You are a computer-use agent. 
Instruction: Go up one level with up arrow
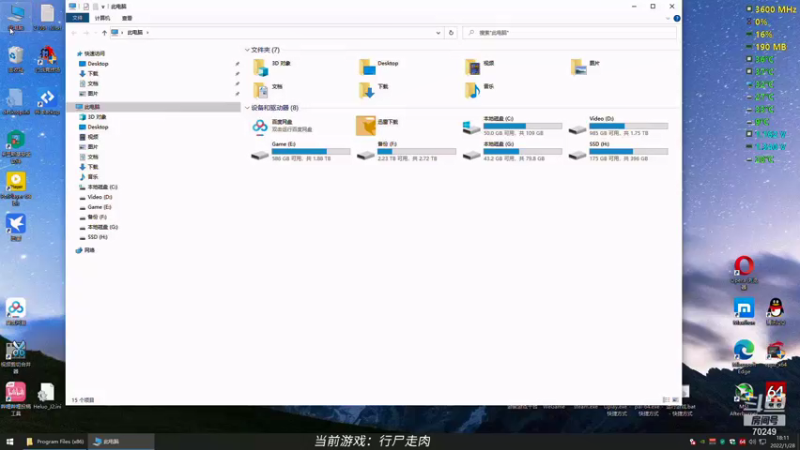click(104, 33)
